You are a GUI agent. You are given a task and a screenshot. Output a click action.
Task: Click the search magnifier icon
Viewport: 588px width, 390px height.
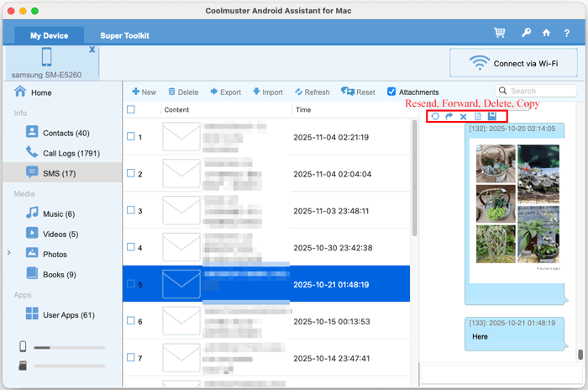point(502,91)
